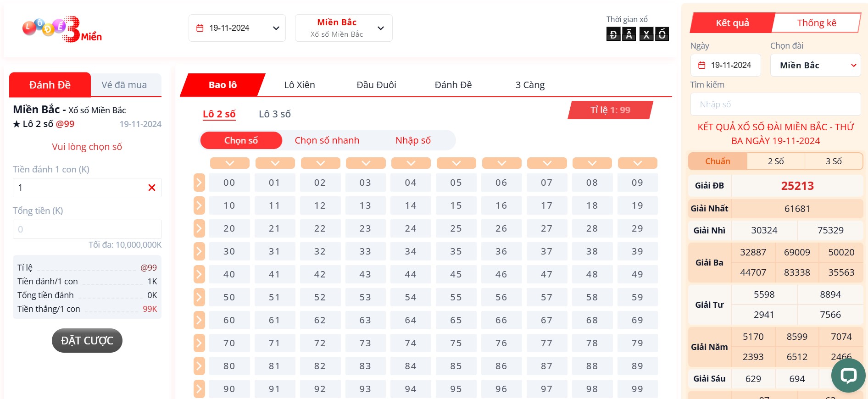
Task: Open the live chat bubble
Action: 848,376
